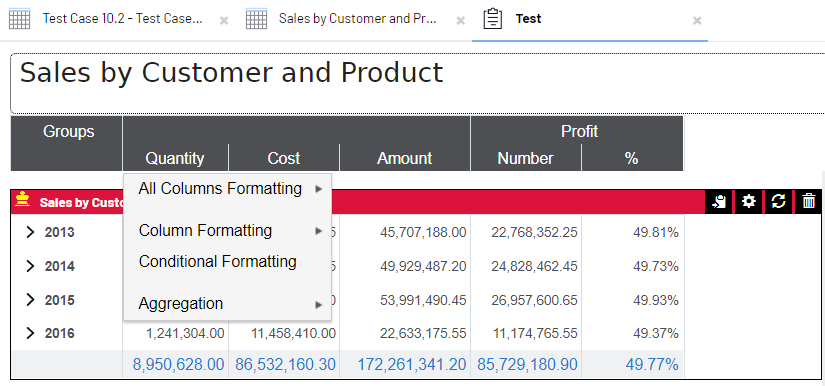The height and width of the screenshot is (386, 825).
Task: Open widget settings gear icon
Action: [x=748, y=201]
